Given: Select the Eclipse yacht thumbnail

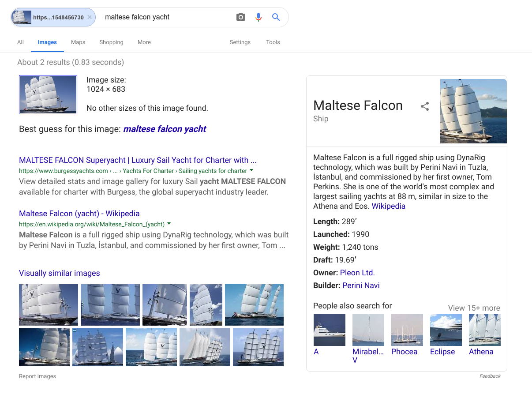Looking at the screenshot, I should (446, 330).
